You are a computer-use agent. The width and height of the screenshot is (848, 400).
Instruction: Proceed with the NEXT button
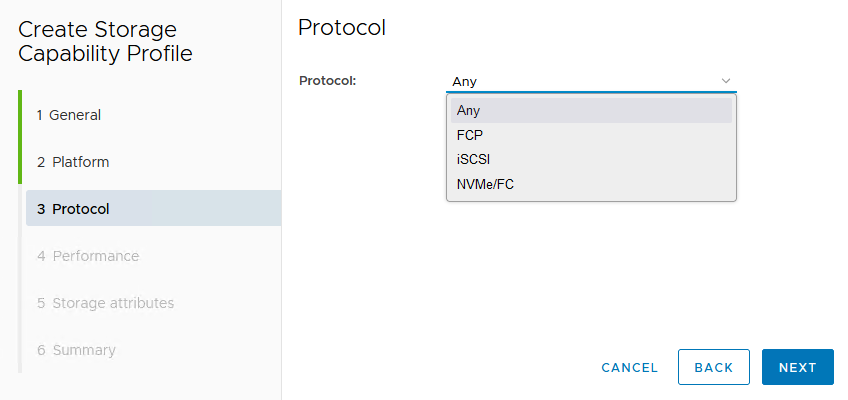coord(797,367)
